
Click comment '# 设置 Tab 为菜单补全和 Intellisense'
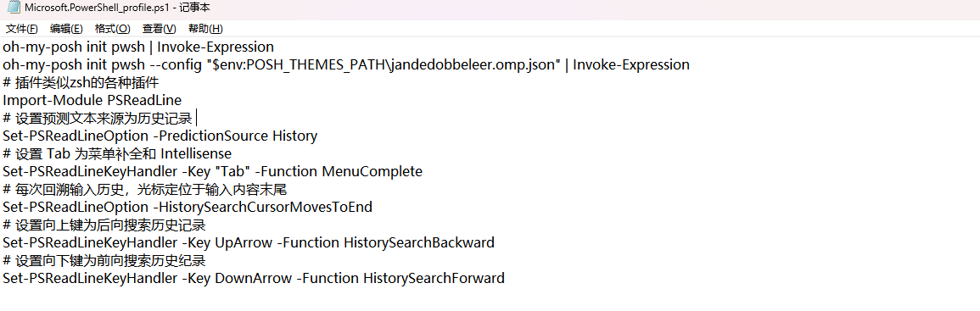point(117,153)
